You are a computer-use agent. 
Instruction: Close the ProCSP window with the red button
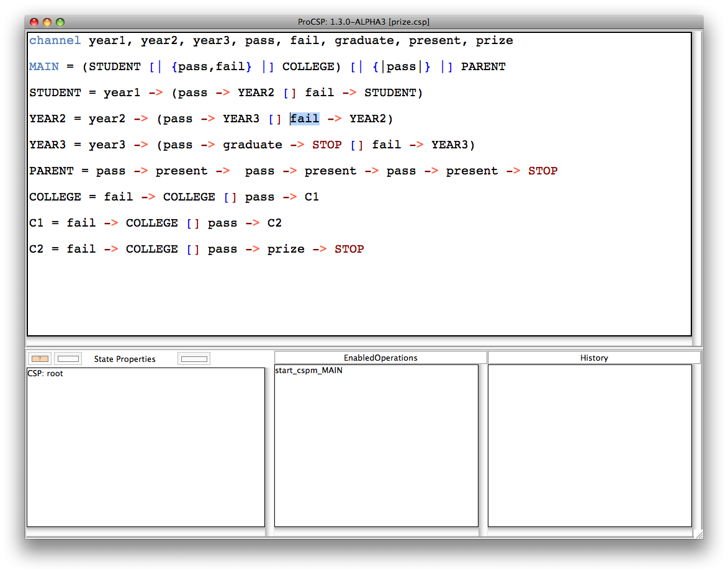click(x=34, y=22)
